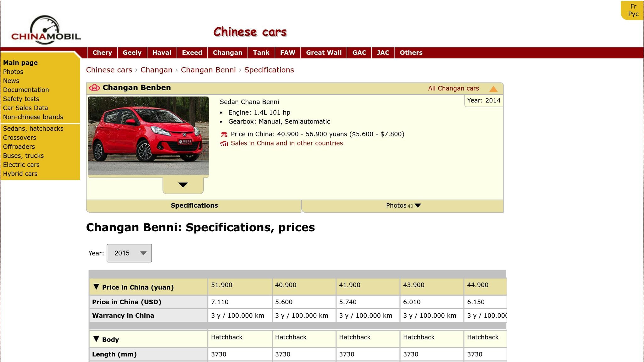The width and height of the screenshot is (644, 362).
Task: Open Documentation sidebar link
Action: (x=26, y=90)
